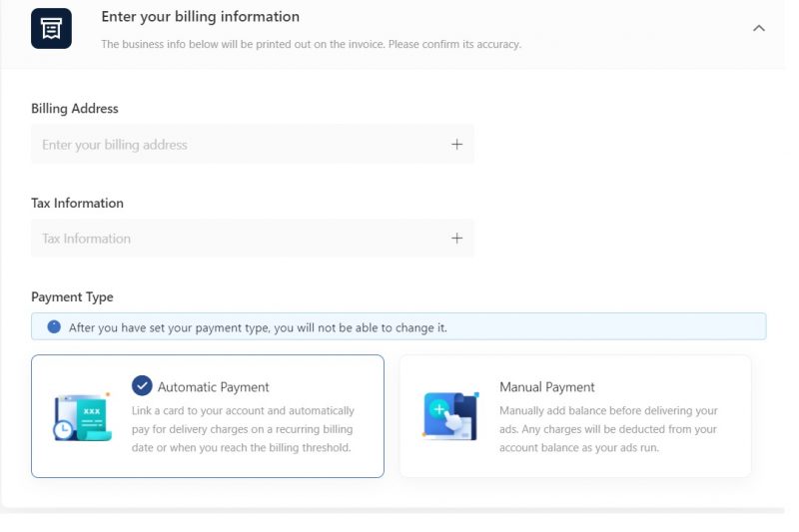Viewport: 799px width, 532px height.
Task: Click the payment type warning notice text
Action: [258, 327]
